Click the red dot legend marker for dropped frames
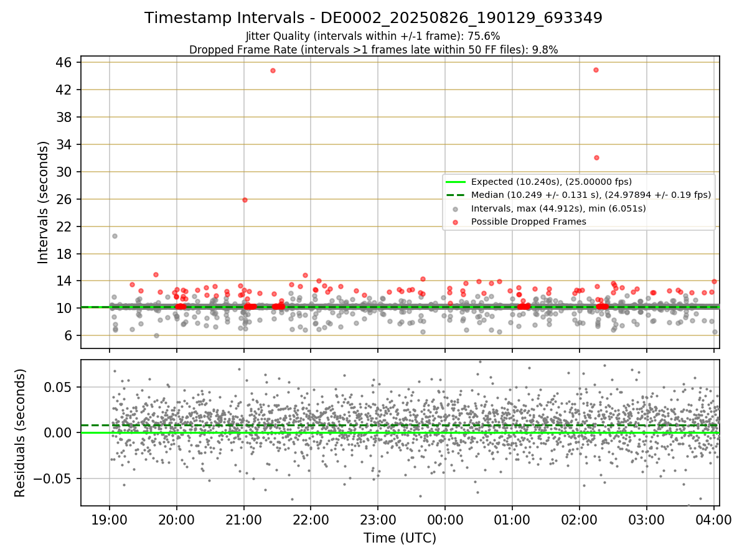The width and height of the screenshot is (747, 560). pyautogui.click(x=456, y=222)
